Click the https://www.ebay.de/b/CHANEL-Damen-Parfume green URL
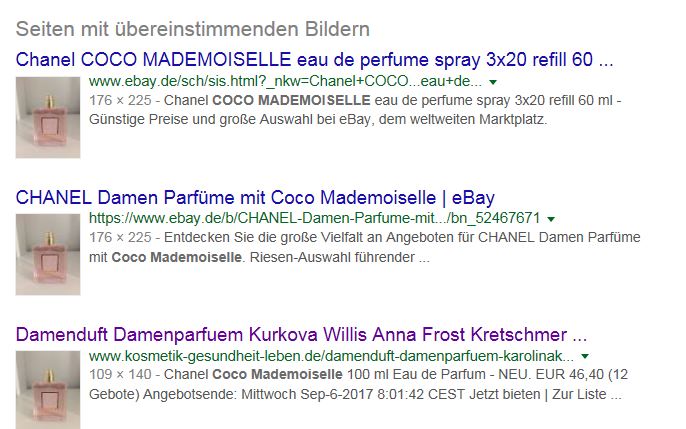The height and width of the screenshot is (429, 686). 314,218
